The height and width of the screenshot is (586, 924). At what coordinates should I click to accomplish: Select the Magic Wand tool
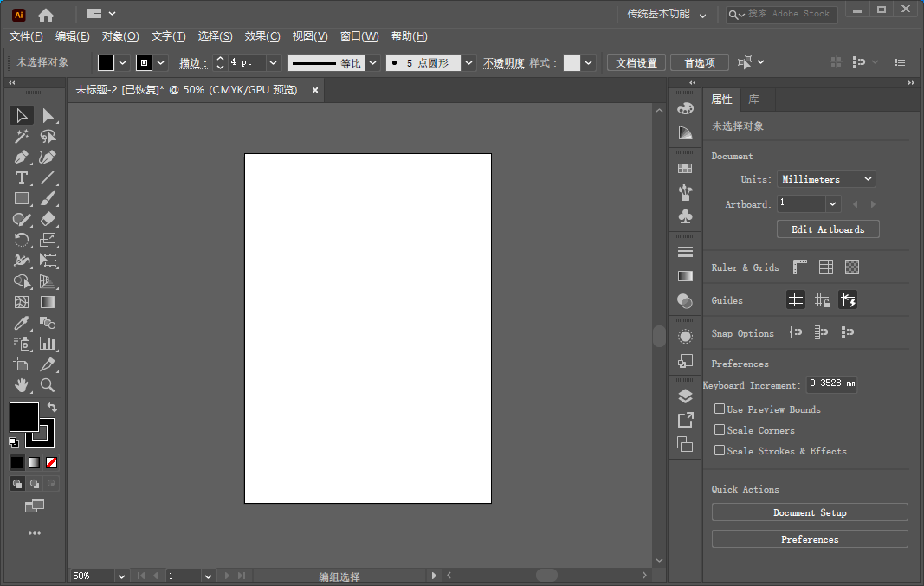point(22,137)
